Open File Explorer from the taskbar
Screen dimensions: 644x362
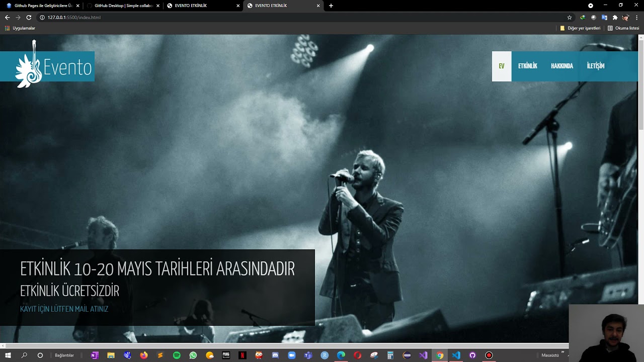pyautogui.click(x=111, y=355)
